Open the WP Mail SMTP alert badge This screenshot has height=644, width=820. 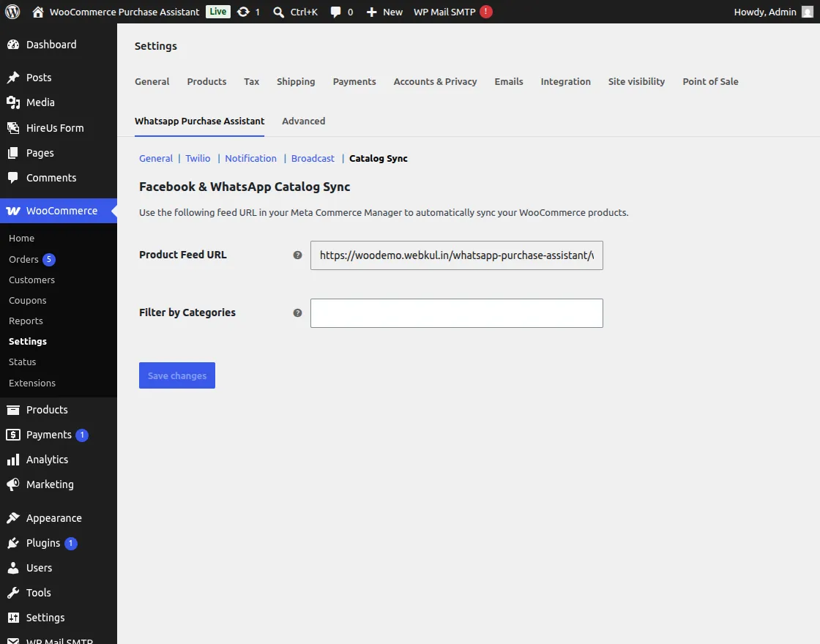(x=486, y=12)
